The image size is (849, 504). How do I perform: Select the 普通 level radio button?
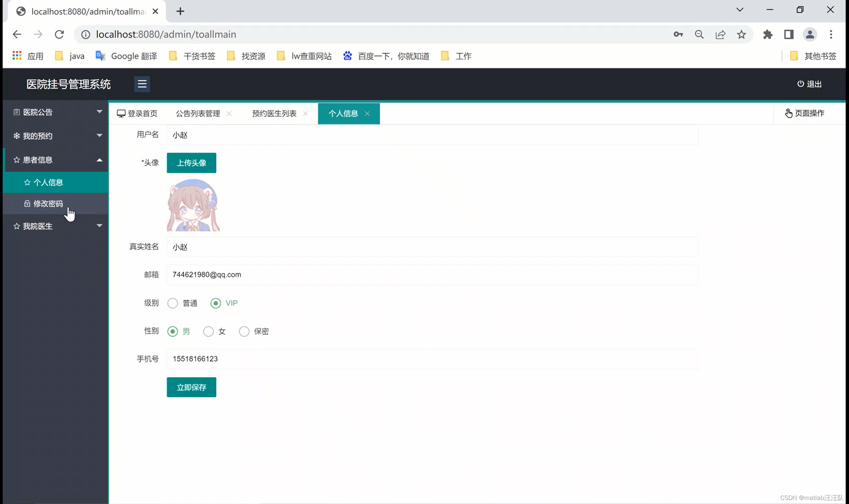172,303
